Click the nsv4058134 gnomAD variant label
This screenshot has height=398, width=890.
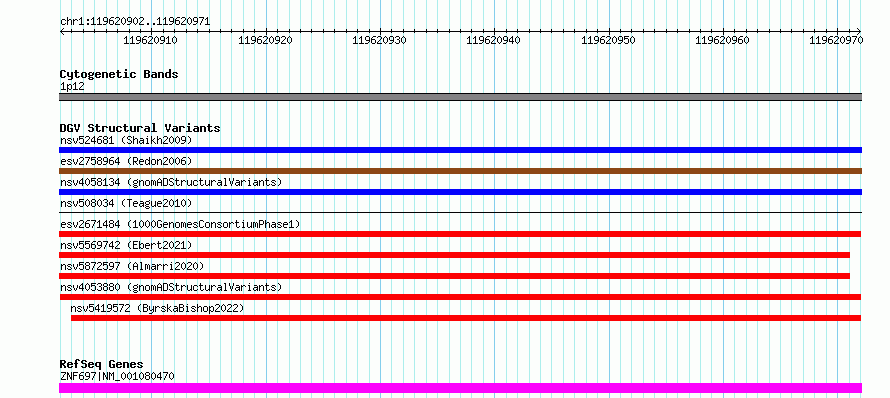pyautogui.click(x=171, y=182)
